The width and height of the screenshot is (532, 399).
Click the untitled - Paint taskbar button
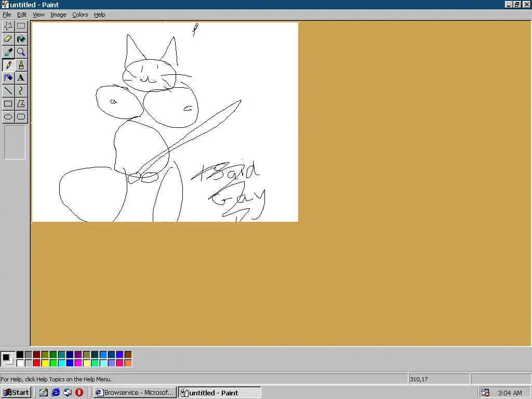[220, 393]
